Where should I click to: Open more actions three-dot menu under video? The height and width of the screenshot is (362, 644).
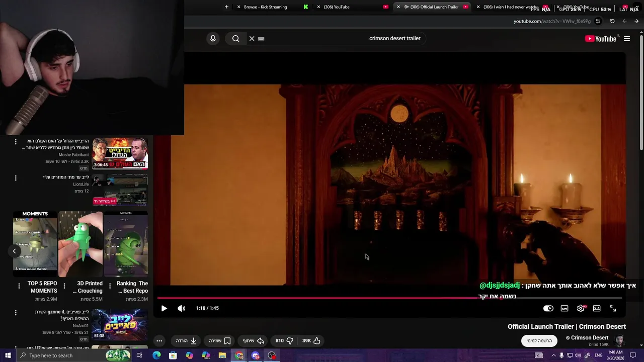pyautogui.click(x=159, y=340)
